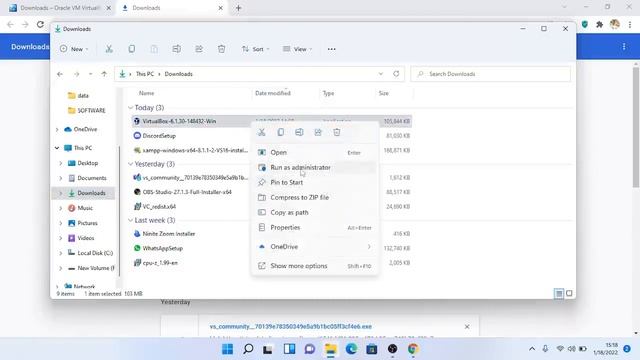
Task: Click the Copy icon in context menu
Action: click(x=280, y=132)
